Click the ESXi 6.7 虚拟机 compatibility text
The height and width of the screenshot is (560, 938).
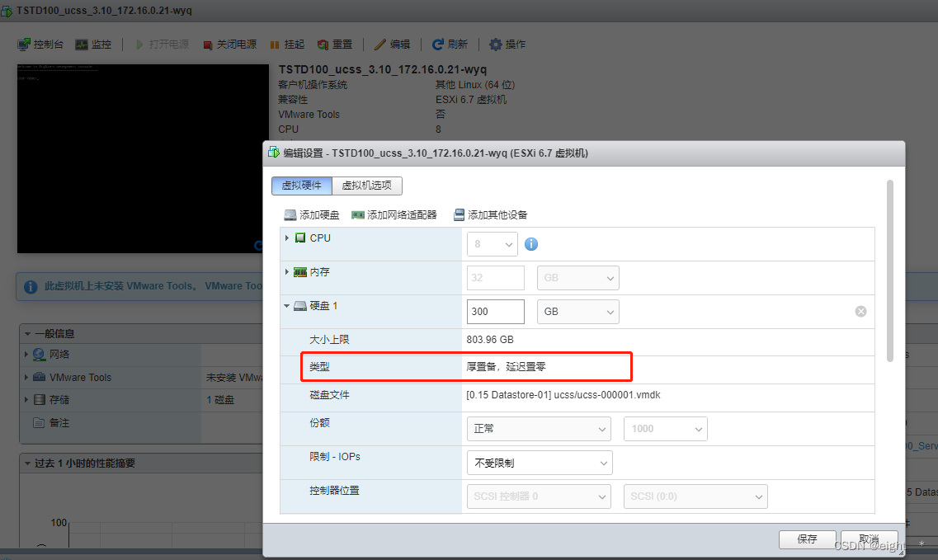coord(471,99)
